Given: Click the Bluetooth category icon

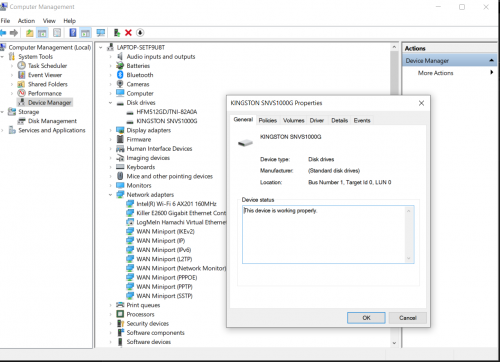Looking at the screenshot, I should tap(120, 75).
